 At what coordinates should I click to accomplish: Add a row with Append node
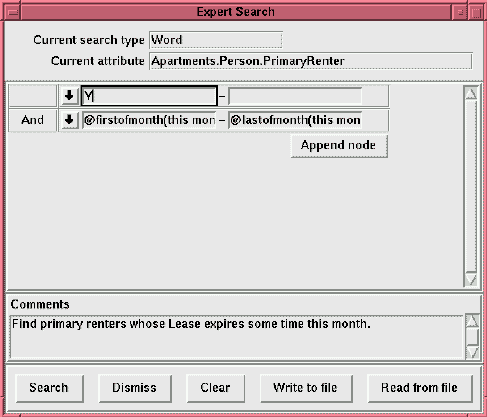[339, 146]
